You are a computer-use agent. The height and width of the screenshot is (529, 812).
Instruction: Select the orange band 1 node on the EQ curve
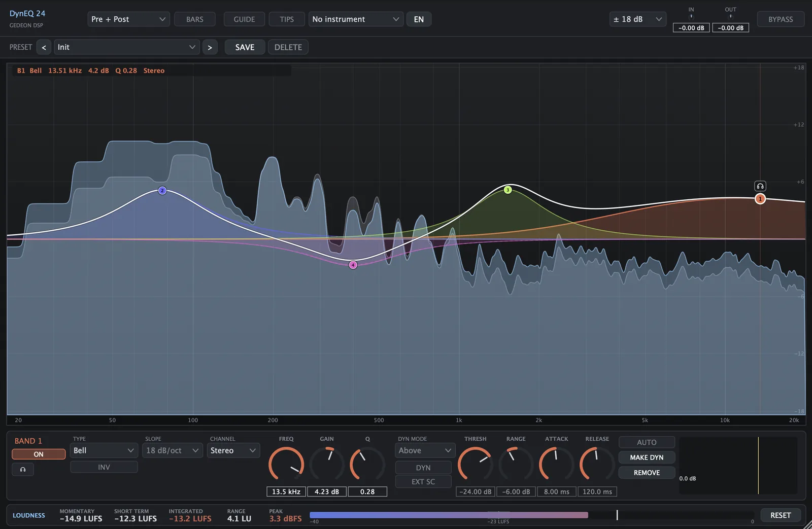point(760,199)
